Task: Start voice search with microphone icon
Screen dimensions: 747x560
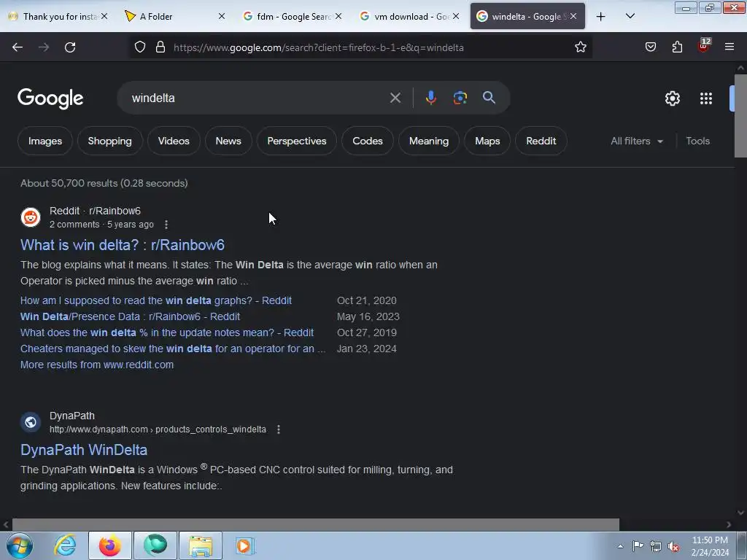Action: tap(430, 98)
